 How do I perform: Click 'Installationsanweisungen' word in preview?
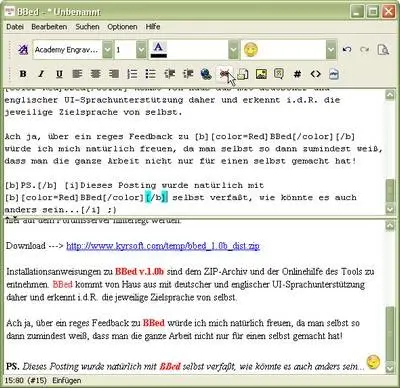(55, 272)
